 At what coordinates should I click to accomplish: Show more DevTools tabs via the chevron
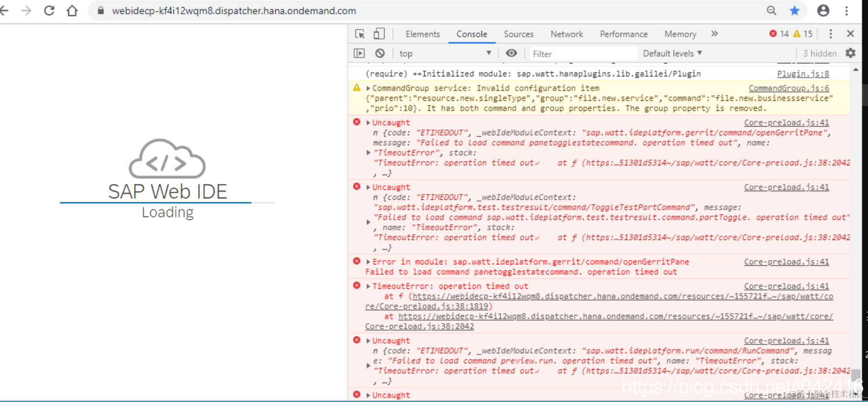714,33
